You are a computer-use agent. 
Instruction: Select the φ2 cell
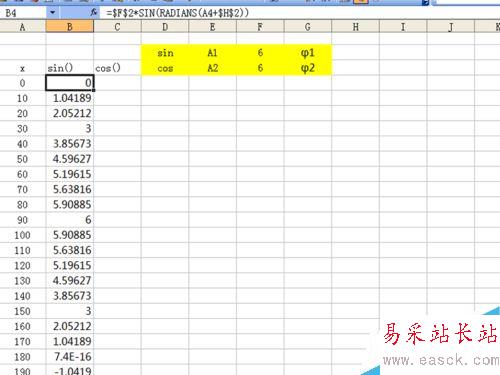click(308, 68)
